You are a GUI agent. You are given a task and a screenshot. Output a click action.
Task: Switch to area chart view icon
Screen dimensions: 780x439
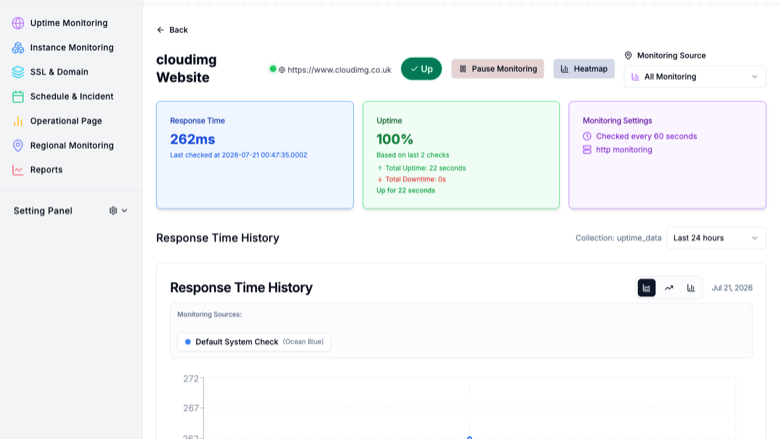coord(646,288)
